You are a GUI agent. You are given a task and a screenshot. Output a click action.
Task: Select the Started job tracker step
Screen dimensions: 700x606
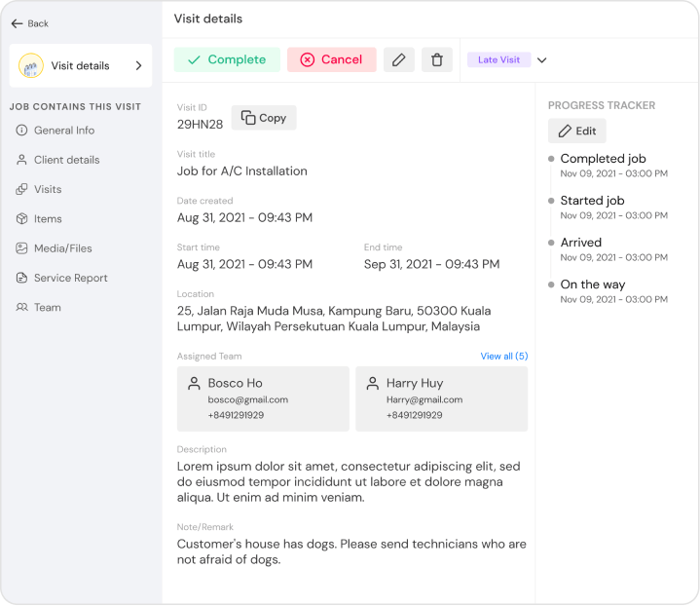coord(592,201)
